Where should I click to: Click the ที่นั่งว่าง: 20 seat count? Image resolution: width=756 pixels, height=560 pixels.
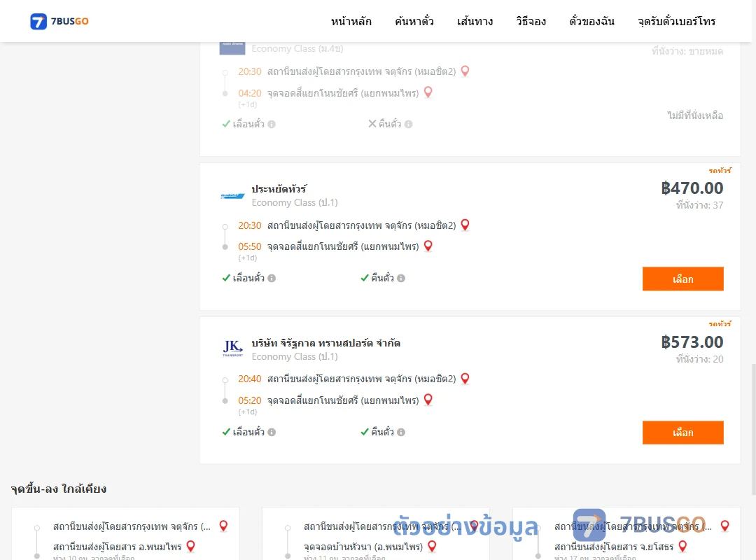(699, 359)
